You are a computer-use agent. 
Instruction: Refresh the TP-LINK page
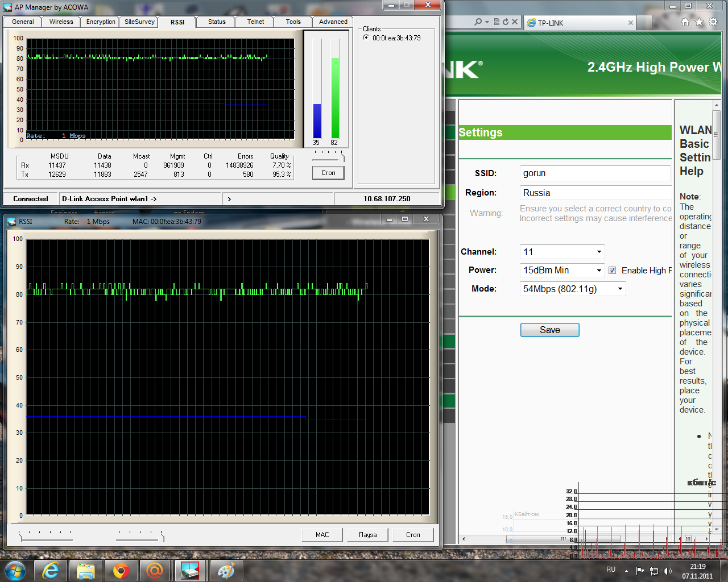pyautogui.click(x=505, y=22)
